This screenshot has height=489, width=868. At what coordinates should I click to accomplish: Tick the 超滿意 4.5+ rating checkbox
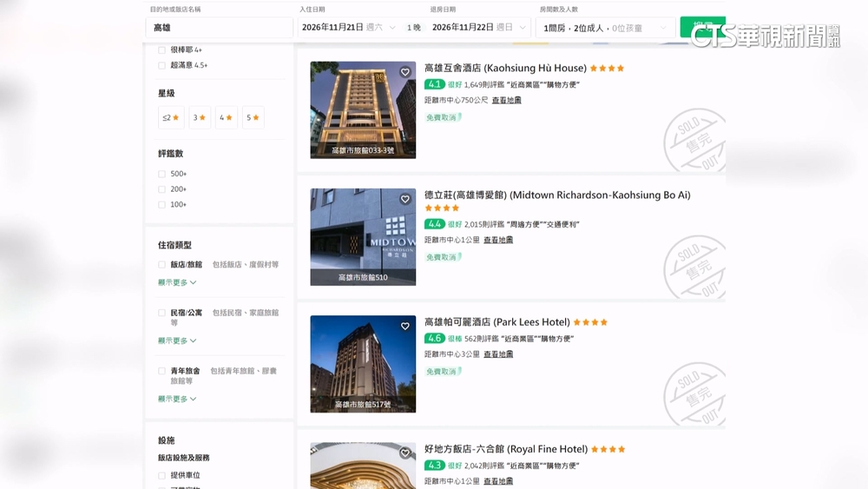coord(161,65)
